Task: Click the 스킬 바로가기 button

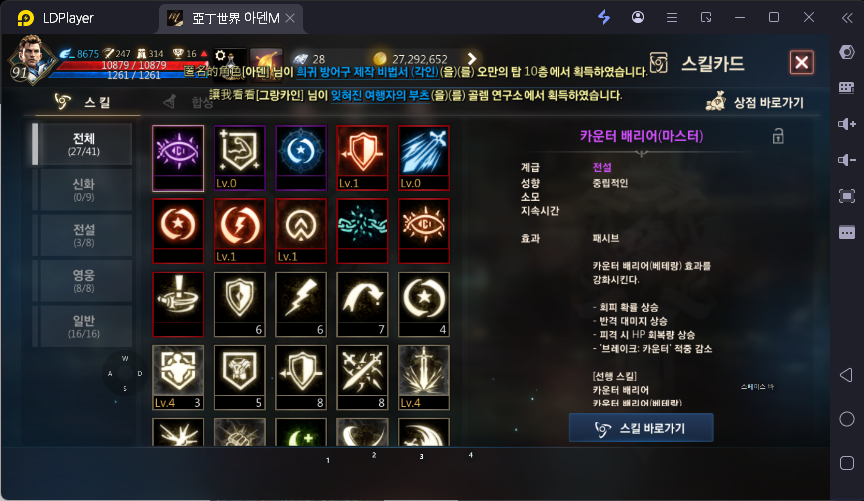Action: pos(641,428)
